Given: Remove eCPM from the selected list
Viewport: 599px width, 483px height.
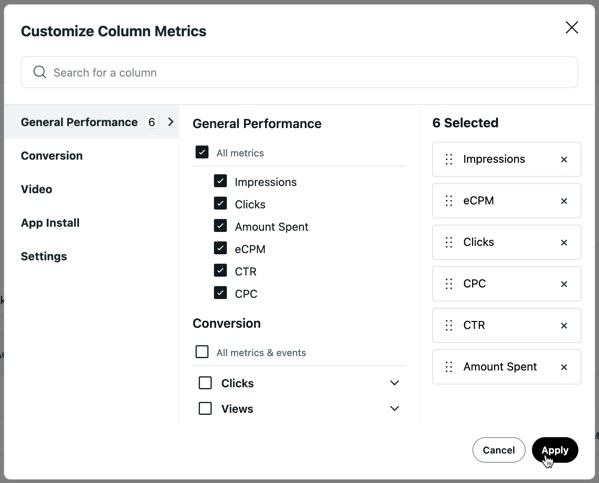Looking at the screenshot, I should tap(564, 201).
